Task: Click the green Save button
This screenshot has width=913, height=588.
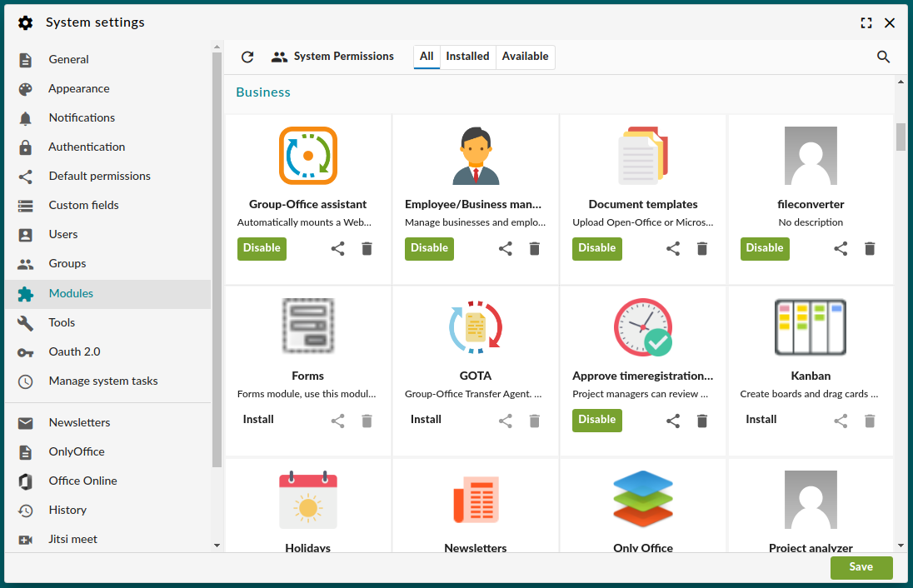Action: pyautogui.click(x=861, y=567)
